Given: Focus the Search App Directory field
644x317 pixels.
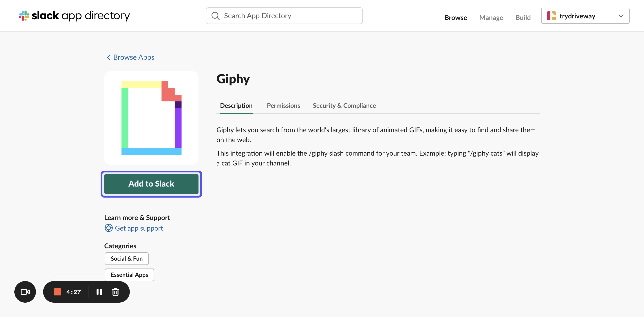Looking at the screenshot, I should click(x=284, y=16).
